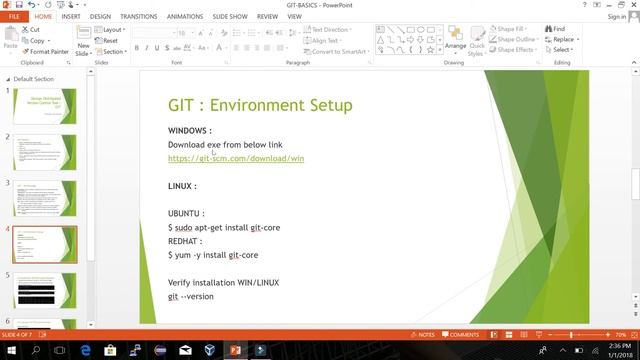Toggle strikethrough formatting
The height and width of the screenshot is (360, 640).
tap(177, 48)
